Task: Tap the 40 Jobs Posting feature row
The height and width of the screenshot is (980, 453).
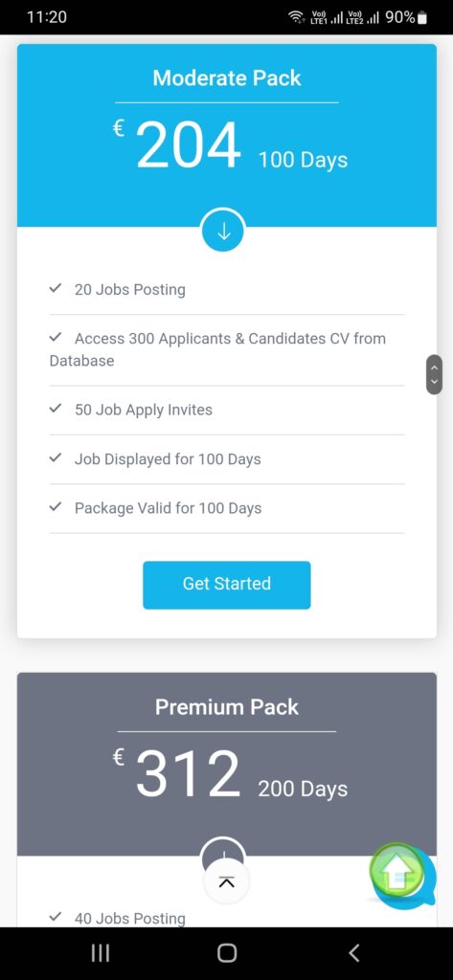Action: click(x=226, y=918)
